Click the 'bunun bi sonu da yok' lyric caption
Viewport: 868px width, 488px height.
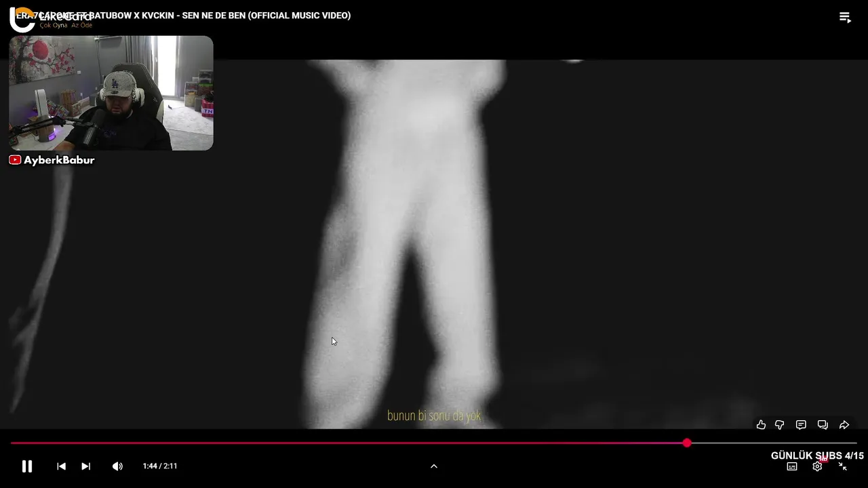point(434,415)
